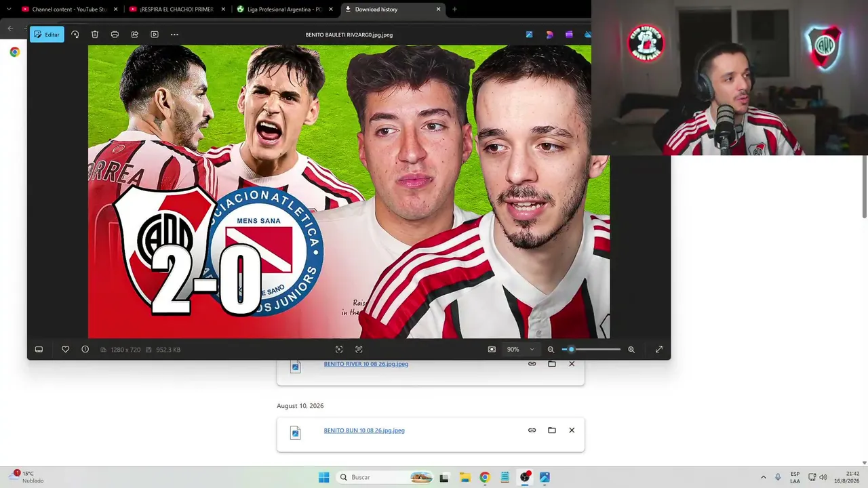Open the Photos app from the taskbar
Screen dimensions: 868x488
pyautogui.click(x=545, y=477)
